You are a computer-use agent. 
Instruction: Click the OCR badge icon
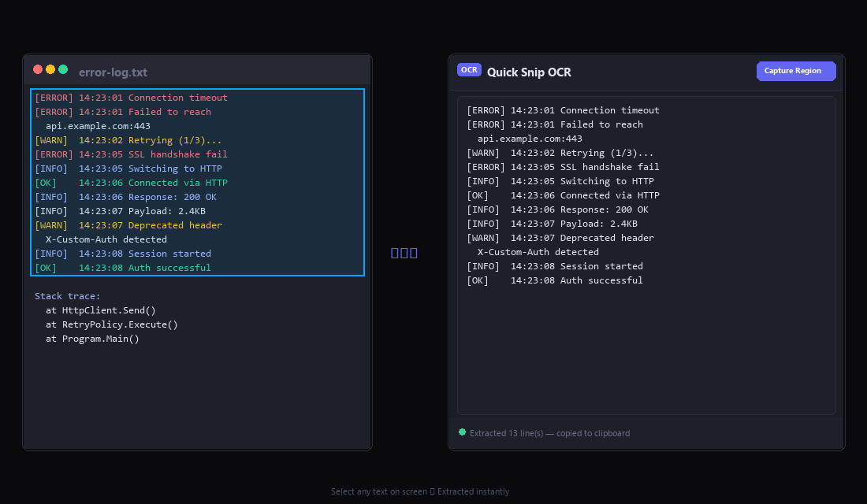click(x=469, y=69)
